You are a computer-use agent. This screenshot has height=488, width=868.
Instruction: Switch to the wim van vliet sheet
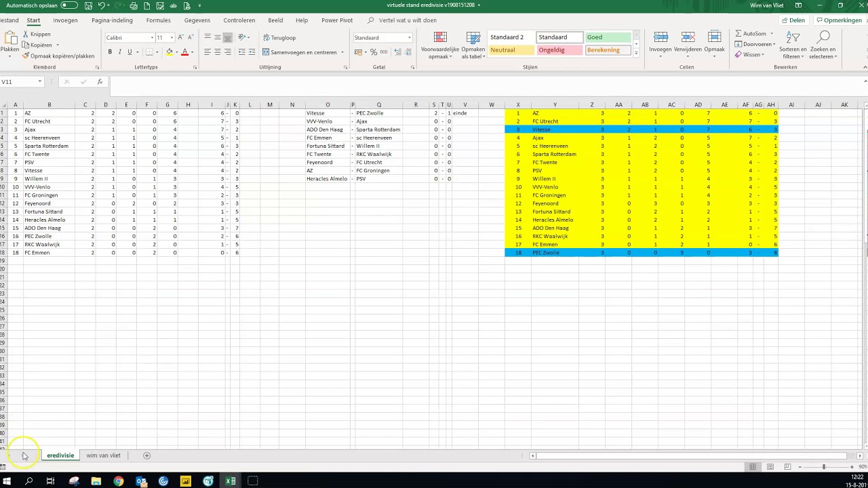103,455
